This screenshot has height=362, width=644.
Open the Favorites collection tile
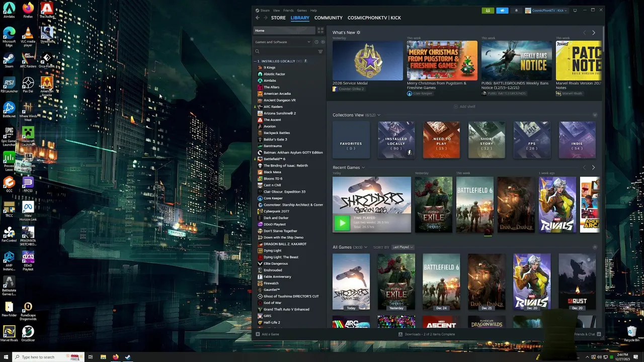(x=351, y=140)
